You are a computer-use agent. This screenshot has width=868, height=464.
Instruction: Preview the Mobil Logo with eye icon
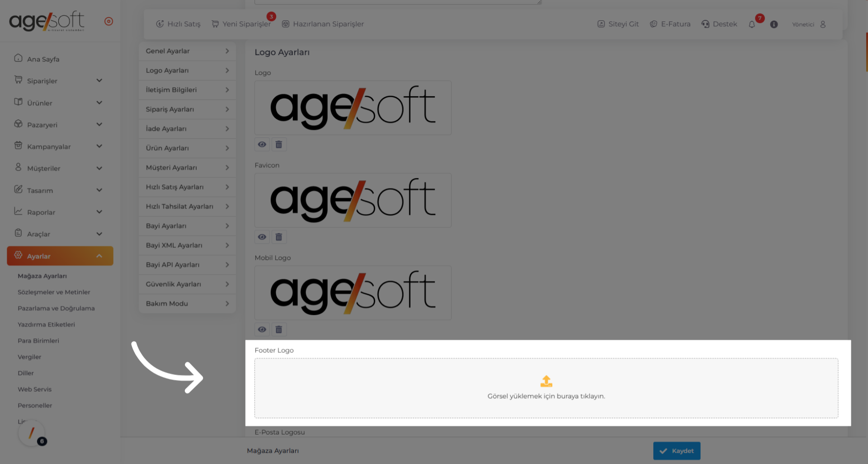point(262,329)
